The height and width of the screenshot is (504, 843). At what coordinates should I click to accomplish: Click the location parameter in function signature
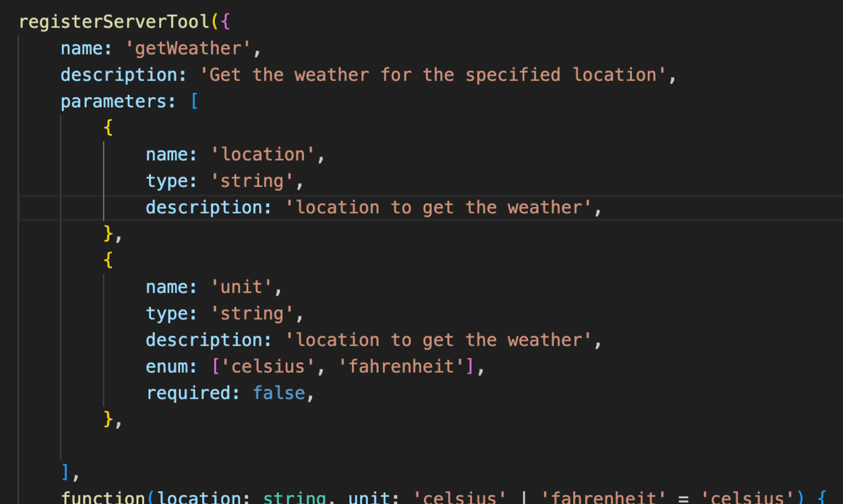click(x=199, y=498)
